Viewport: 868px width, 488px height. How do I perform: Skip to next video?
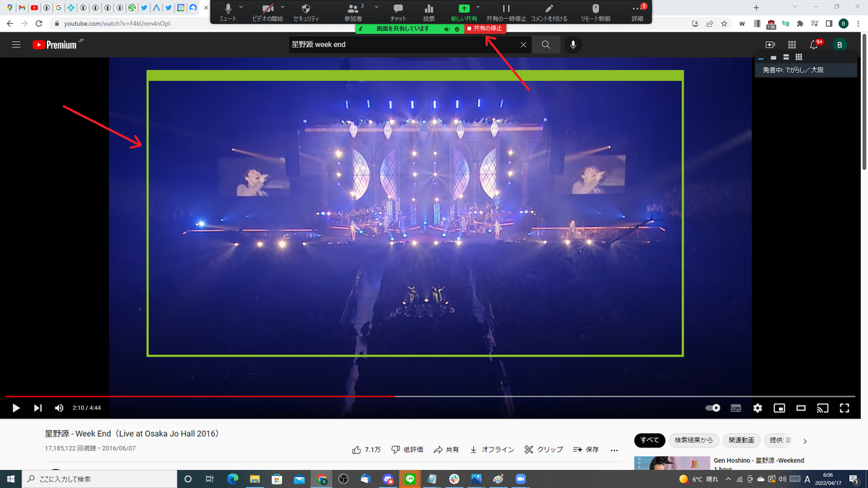38,408
